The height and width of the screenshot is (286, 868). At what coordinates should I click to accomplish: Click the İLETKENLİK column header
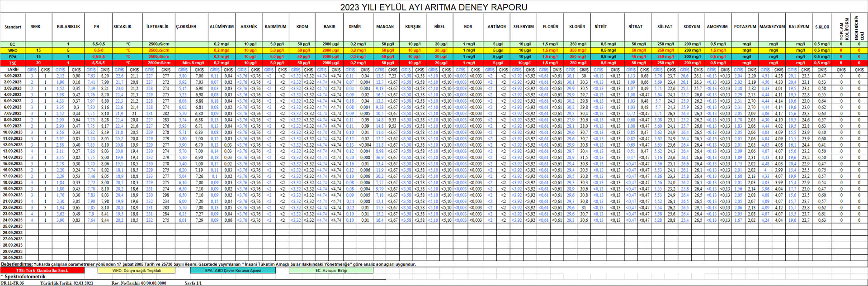157,27
